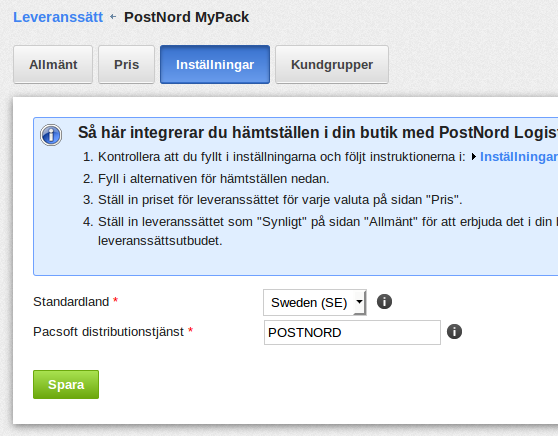The height and width of the screenshot is (436, 558).
Task: Click the PostNord MyPack page title
Action: tap(186, 17)
